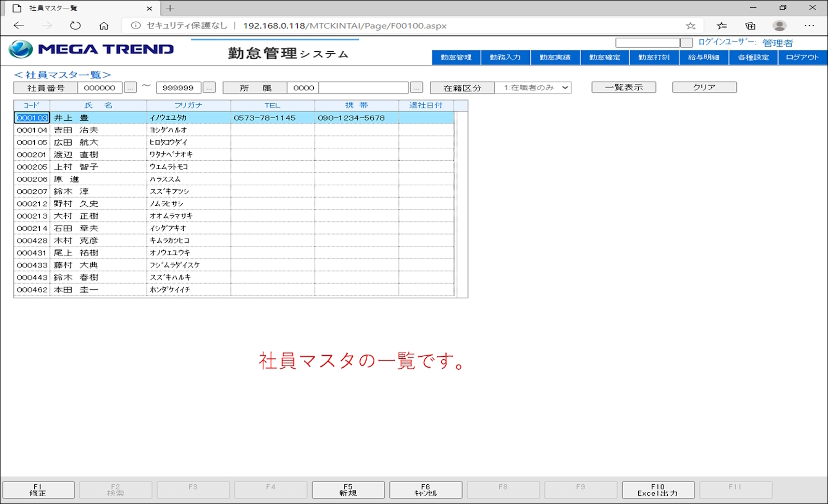Select employee row 尾上 祐樹
This screenshot has height=504, width=828.
coord(234,253)
